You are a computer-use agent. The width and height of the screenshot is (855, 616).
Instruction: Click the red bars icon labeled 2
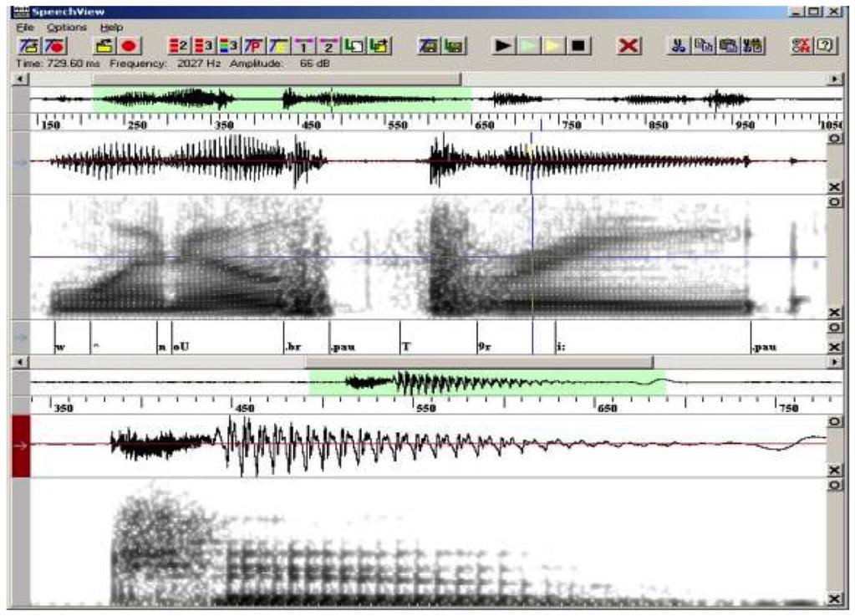tap(178, 46)
